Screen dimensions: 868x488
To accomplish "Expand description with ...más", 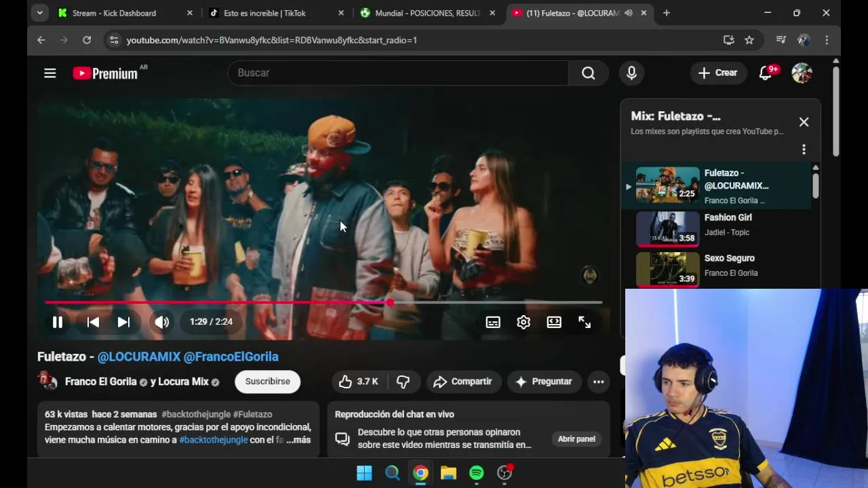I will tap(298, 440).
